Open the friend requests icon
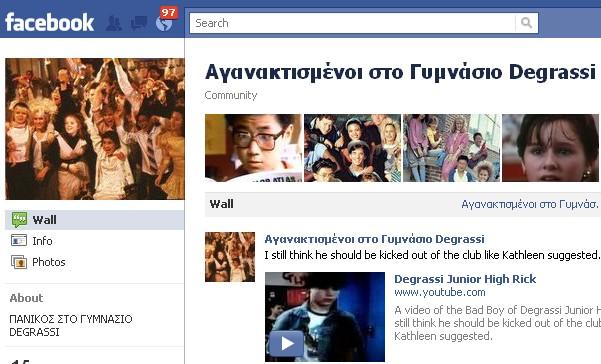 (x=113, y=24)
